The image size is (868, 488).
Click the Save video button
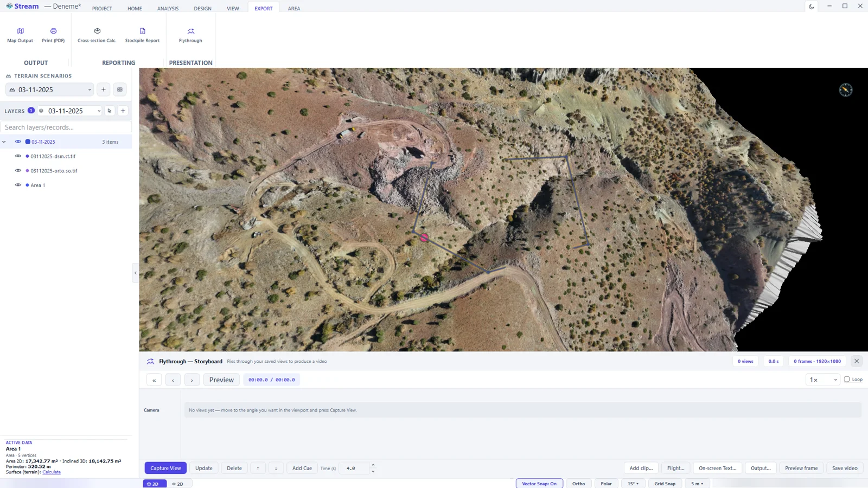(x=845, y=468)
